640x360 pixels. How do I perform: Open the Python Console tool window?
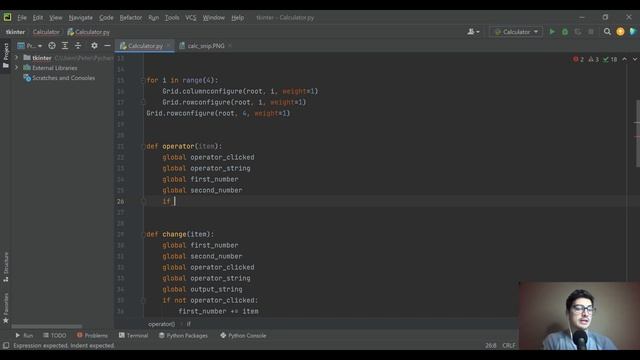click(x=243, y=336)
